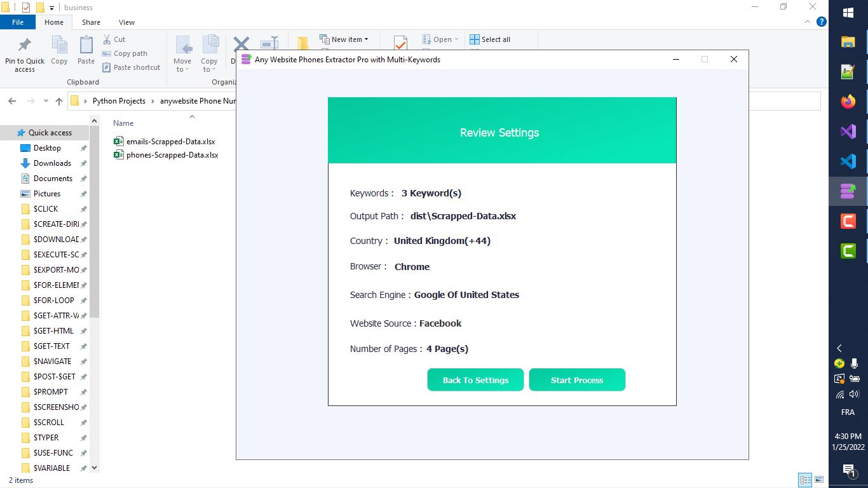This screenshot has height=488, width=868.
Task: Click the Start Process button
Action: pyautogui.click(x=577, y=380)
